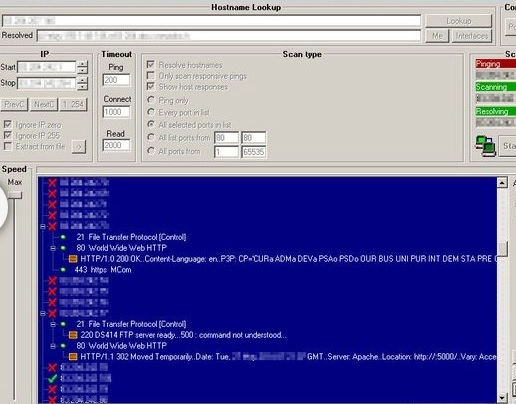This screenshot has width=516, height=404.
Task: Select the Ping only radio button
Action: click(x=151, y=99)
